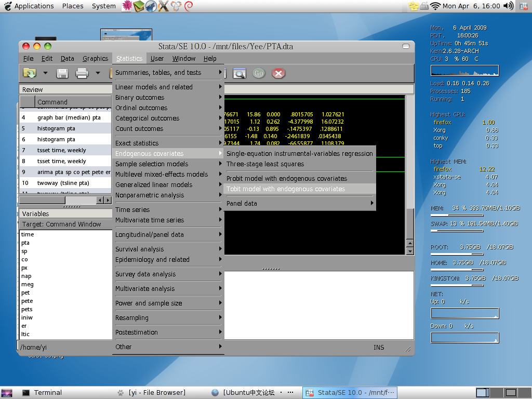Screen dimensions: 532x399
Task: Open the Window menu
Action: tap(183, 58)
